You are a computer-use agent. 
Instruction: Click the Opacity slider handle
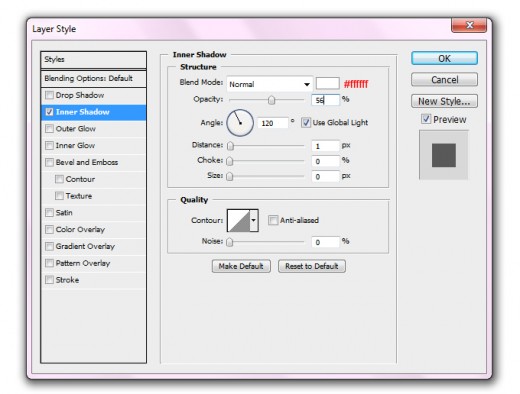point(272,100)
